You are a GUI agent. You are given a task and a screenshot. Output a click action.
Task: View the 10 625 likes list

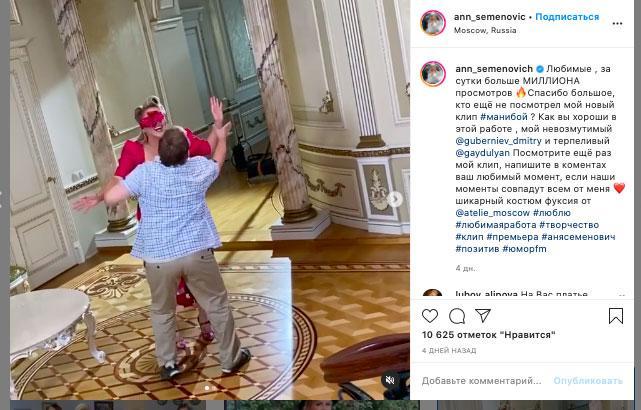click(x=489, y=335)
